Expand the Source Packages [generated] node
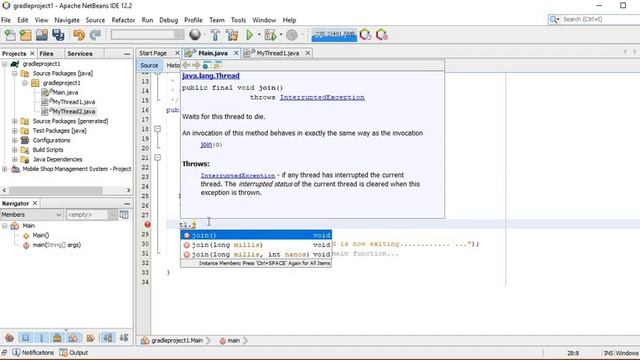The height and width of the screenshot is (360, 640). [14, 121]
